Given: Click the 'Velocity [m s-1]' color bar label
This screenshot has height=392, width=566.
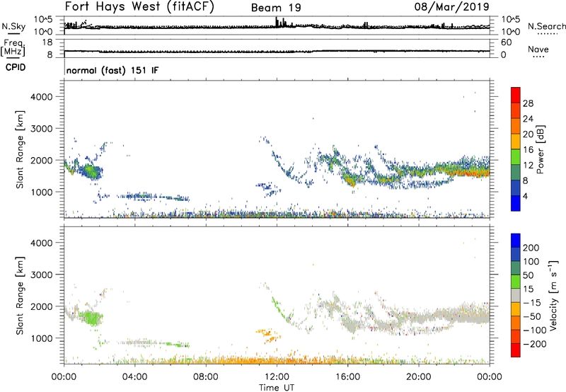Looking at the screenshot, I should click(553, 295).
